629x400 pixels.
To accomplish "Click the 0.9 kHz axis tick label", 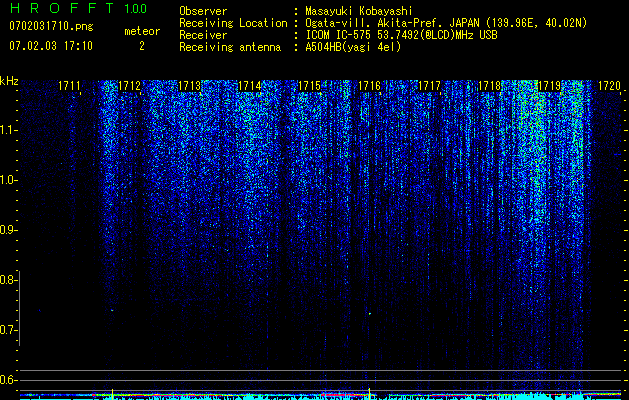I will (8, 230).
